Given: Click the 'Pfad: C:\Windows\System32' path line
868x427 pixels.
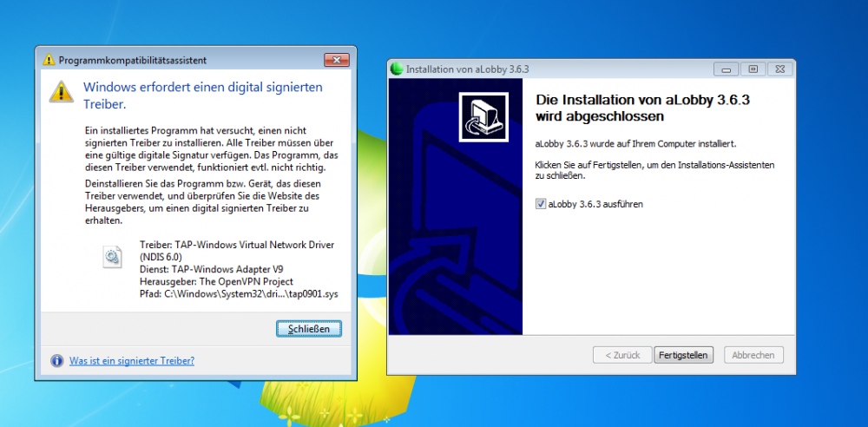Looking at the screenshot, I should [239, 293].
